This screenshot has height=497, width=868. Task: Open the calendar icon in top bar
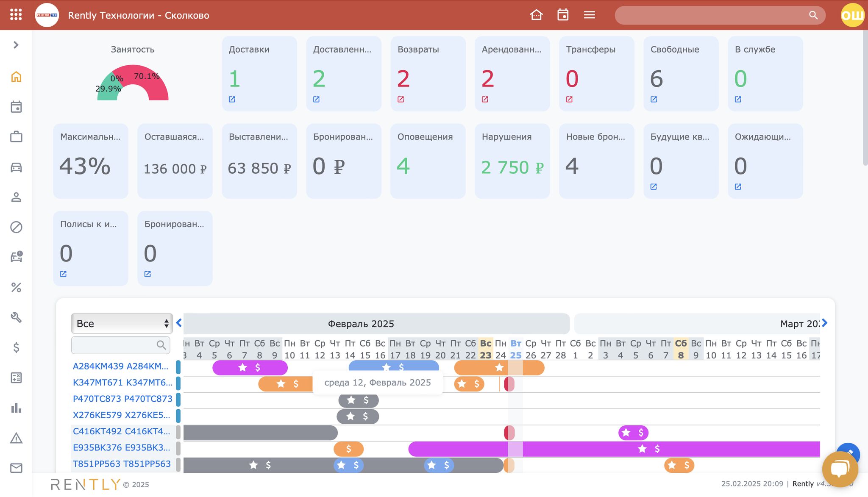[563, 15]
